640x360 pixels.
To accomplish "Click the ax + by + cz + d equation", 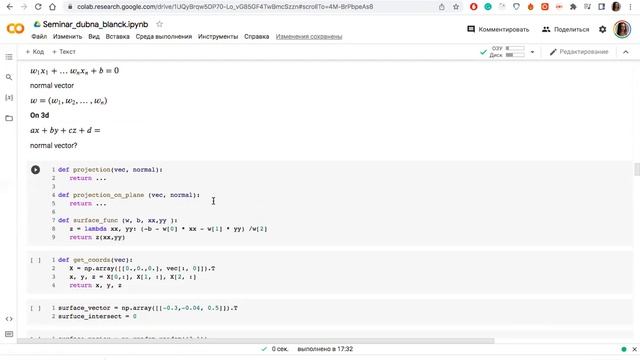I will (x=65, y=131).
